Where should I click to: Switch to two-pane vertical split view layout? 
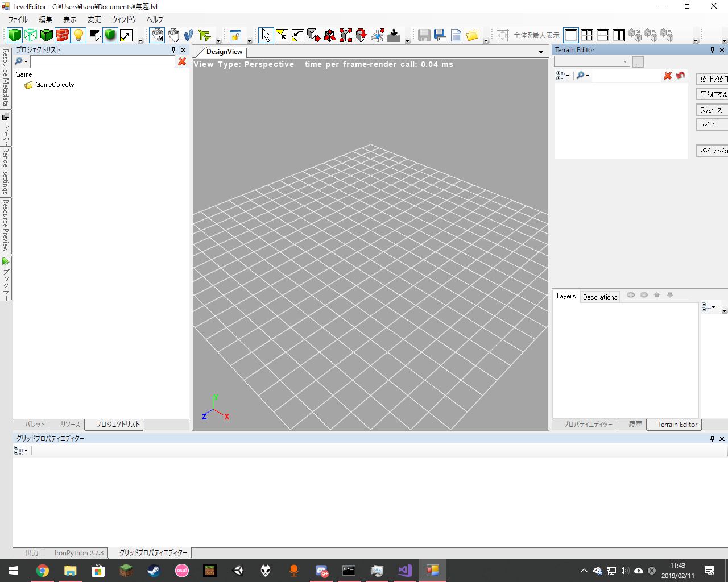[619, 35]
